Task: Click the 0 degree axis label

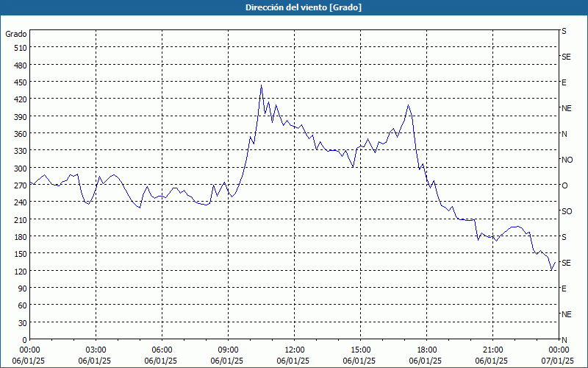Action: [x=25, y=340]
